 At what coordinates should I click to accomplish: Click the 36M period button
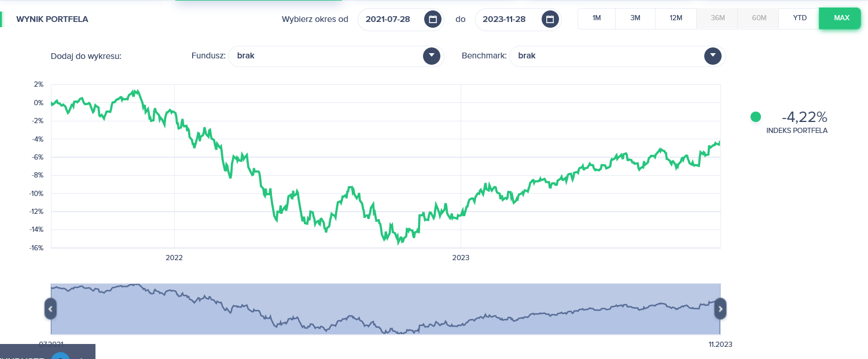(718, 18)
